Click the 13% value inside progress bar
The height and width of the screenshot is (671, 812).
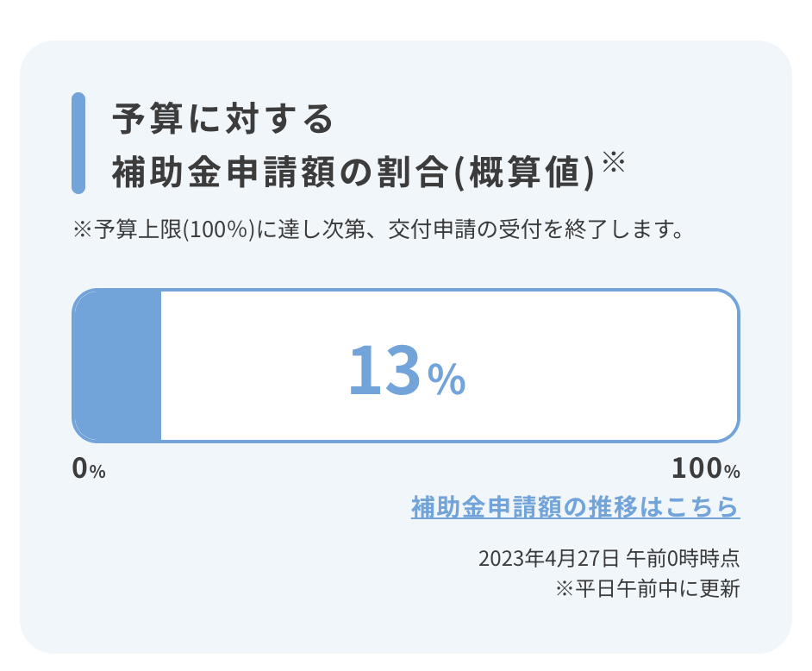click(x=407, y=370)
